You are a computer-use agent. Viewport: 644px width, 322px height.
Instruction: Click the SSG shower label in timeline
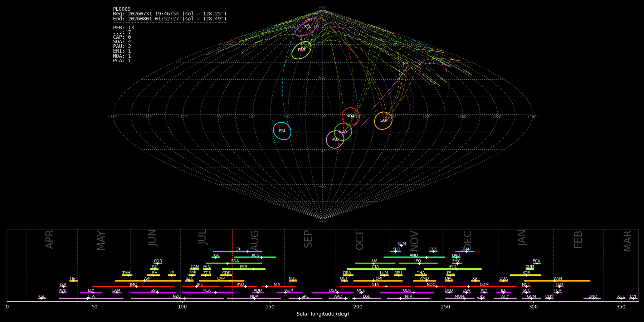(154, 291)
